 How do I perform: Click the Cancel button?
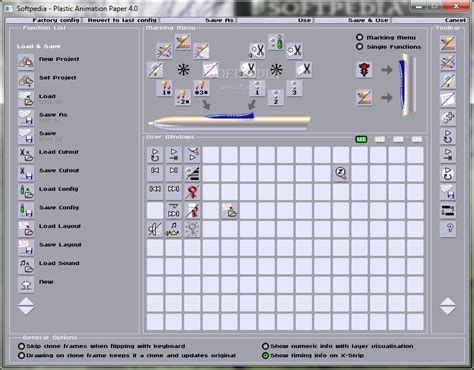pos(429,20)
